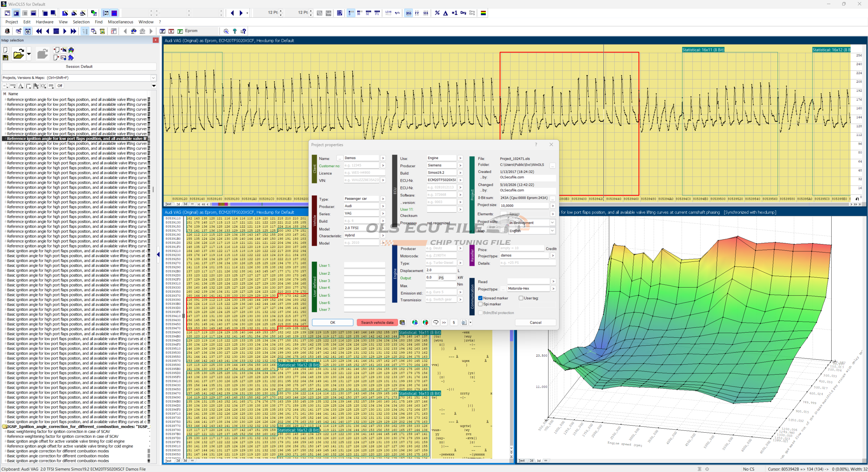
Task: Open the Project state dropdown
Action: pyautogui.click(x=552, y=223)
